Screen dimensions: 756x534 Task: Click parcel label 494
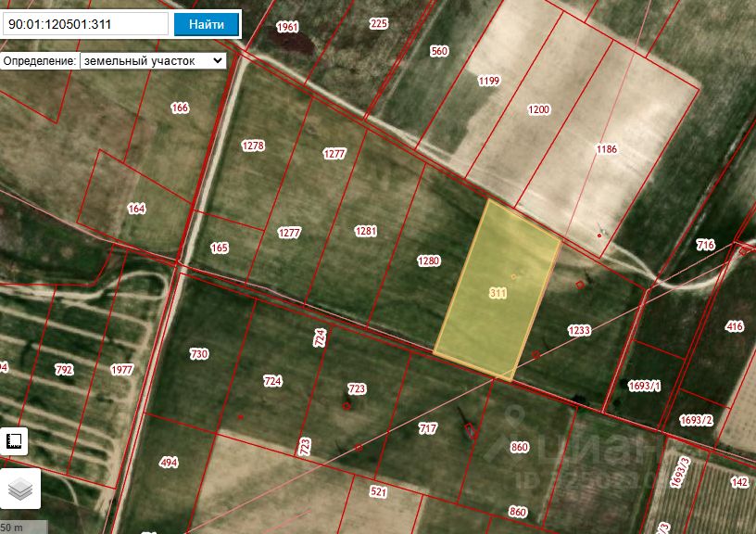169,463
